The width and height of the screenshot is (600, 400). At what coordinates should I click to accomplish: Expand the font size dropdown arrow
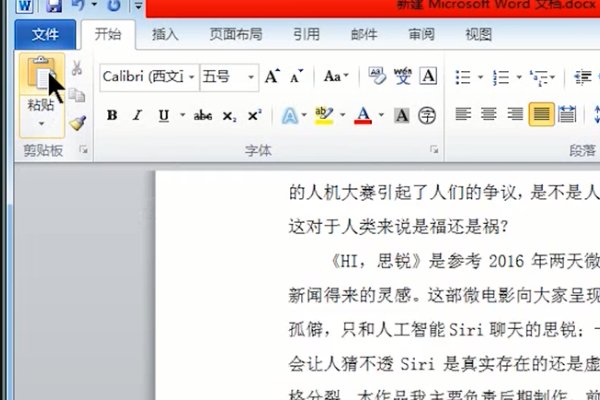click(x=251, y=77)
